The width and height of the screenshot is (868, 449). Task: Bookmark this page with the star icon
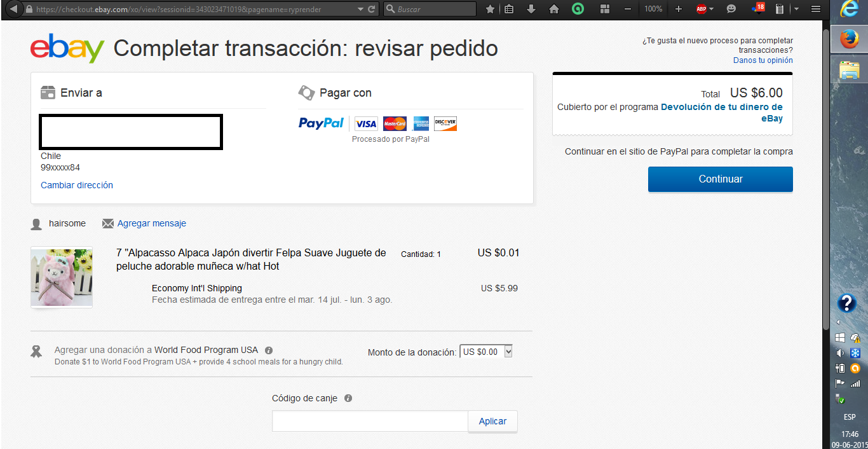coord(490,9)
